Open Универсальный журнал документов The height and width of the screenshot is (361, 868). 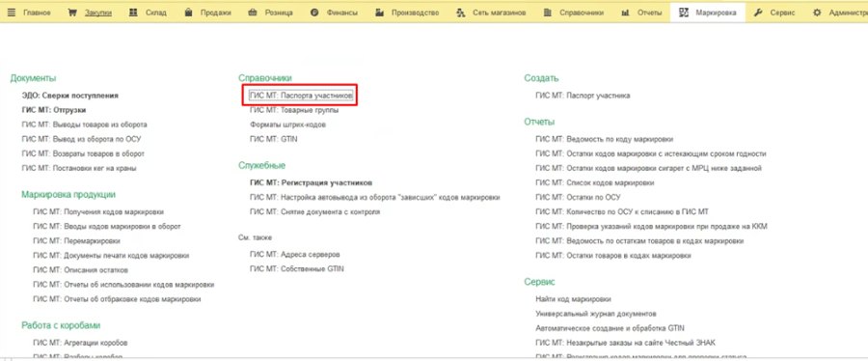(596, 314)
